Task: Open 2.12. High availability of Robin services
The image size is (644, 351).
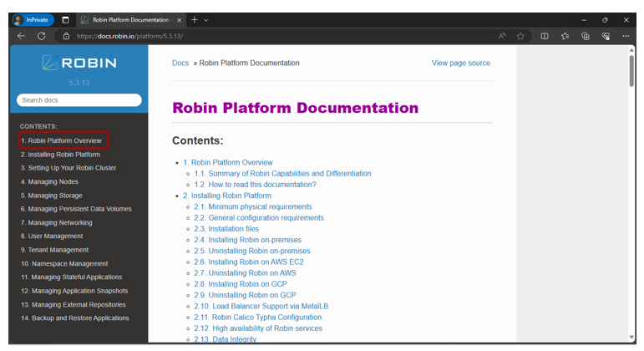Action: (x=258, y=328)
